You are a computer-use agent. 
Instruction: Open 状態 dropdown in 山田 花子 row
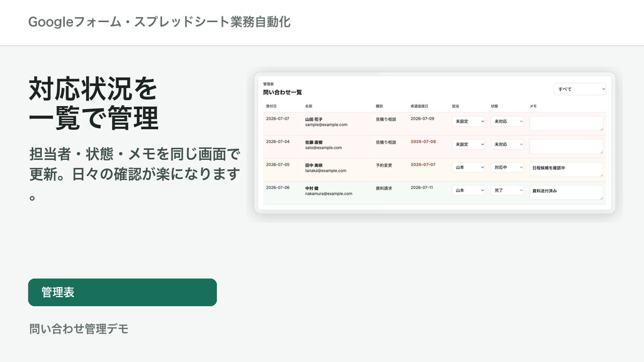click(x=507, y=121)
